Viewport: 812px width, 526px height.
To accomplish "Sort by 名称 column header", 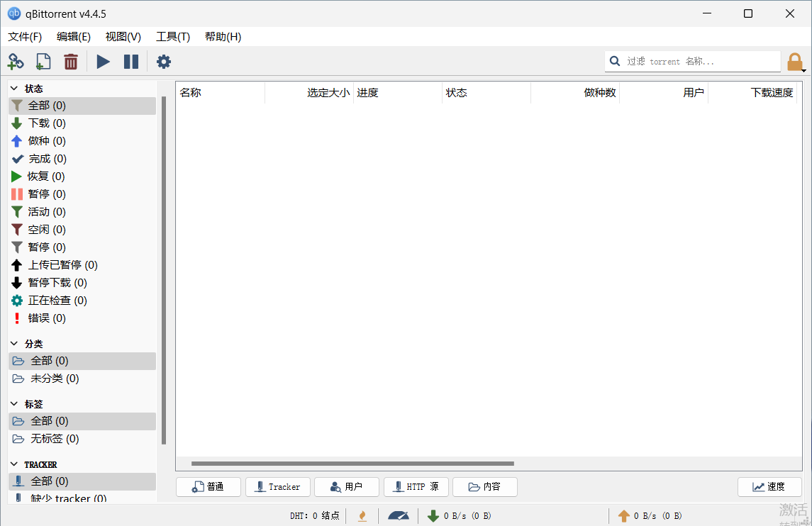I will click(221, 93).
